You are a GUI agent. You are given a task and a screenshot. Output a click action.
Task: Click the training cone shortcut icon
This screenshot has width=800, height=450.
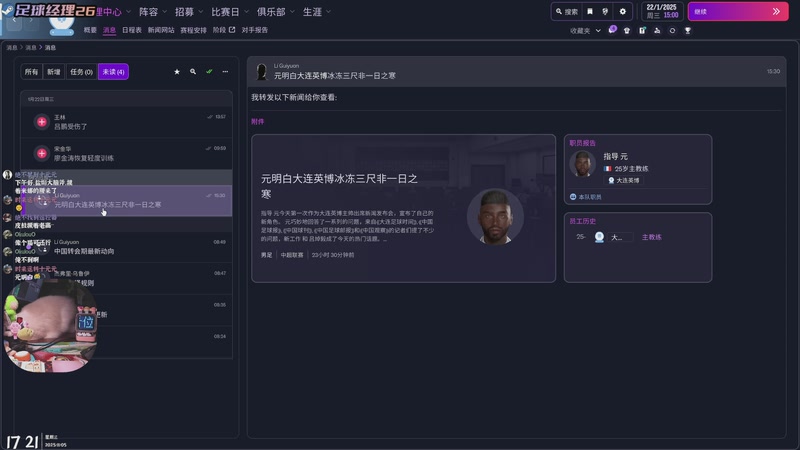click(657, 31)
